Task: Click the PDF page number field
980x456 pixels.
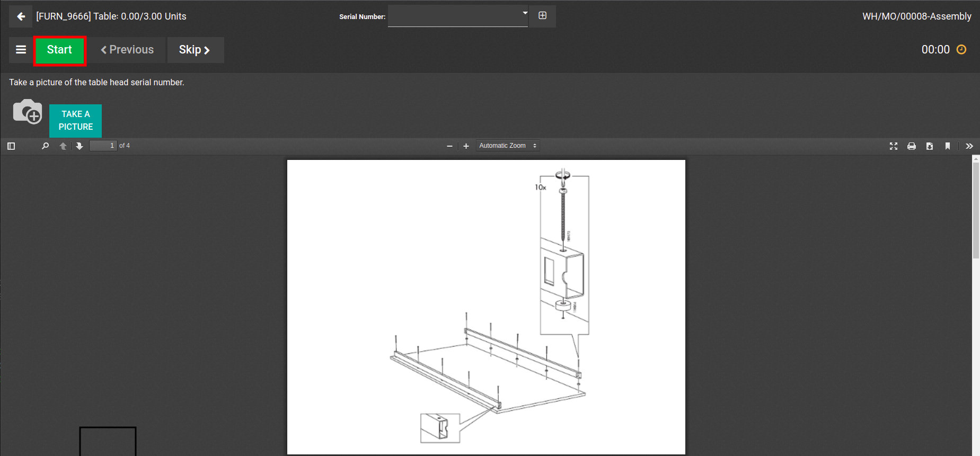Action: [x=103, y=146]
